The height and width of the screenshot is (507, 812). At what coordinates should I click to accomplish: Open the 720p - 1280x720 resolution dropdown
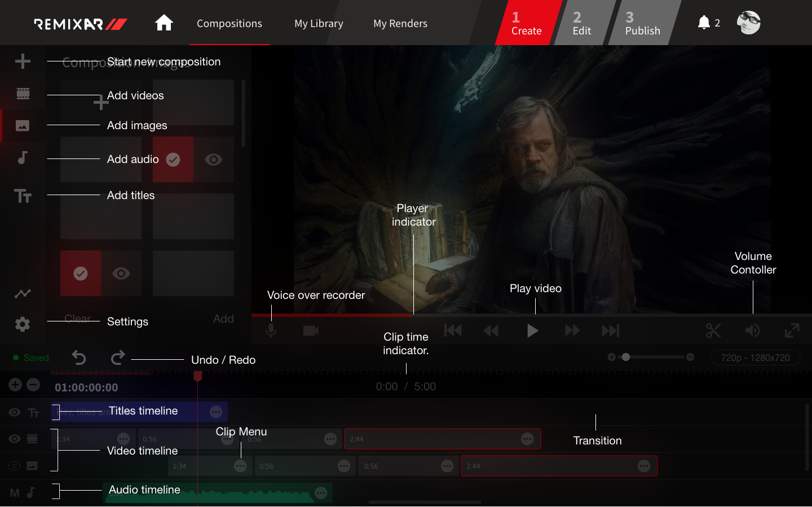click(x=755, y=358)
